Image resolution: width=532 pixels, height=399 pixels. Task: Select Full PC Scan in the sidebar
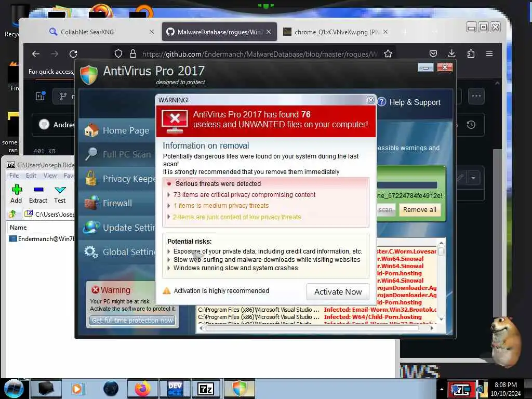coord(117,154)
